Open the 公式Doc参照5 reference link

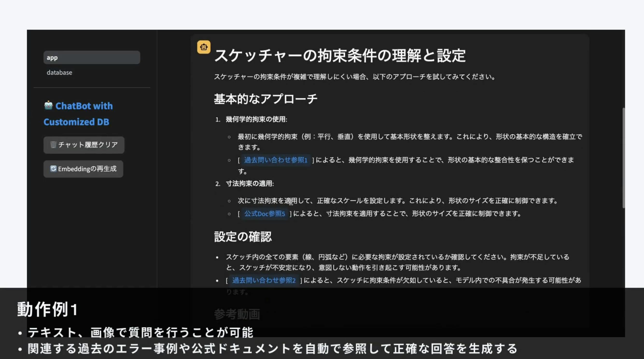pyautogui.click(x=265, y=214)
